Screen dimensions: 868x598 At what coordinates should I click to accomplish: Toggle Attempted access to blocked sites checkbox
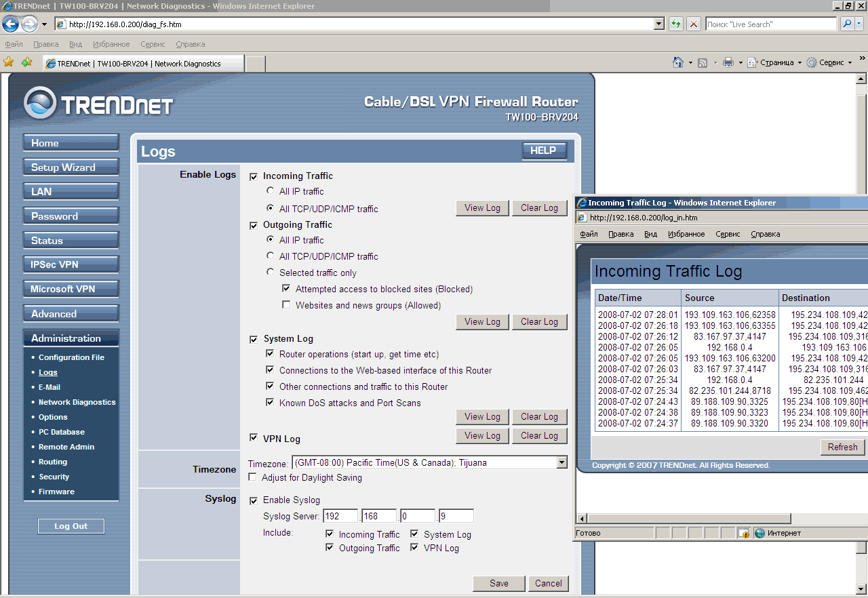(x=286, y=289)
